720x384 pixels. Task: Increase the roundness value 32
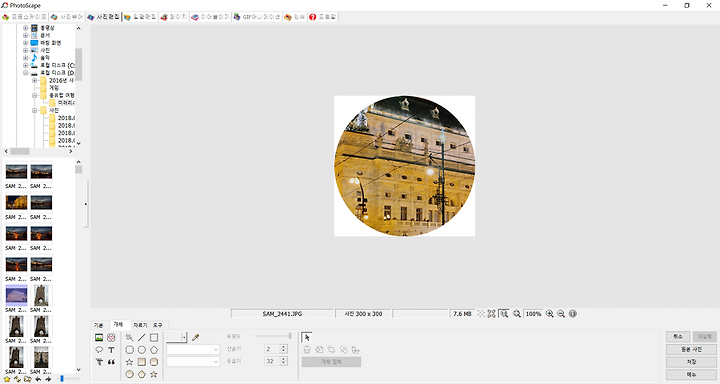(x=283, y=359)
